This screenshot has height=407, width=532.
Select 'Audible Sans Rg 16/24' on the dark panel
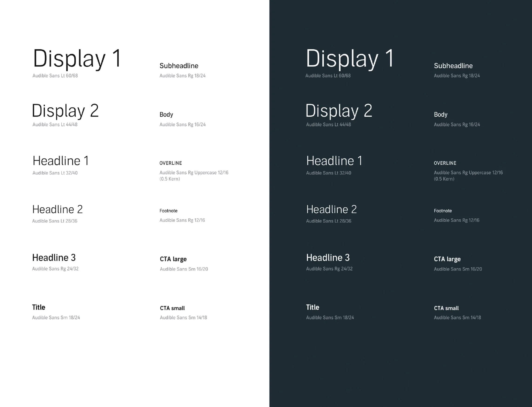(457, 124)
